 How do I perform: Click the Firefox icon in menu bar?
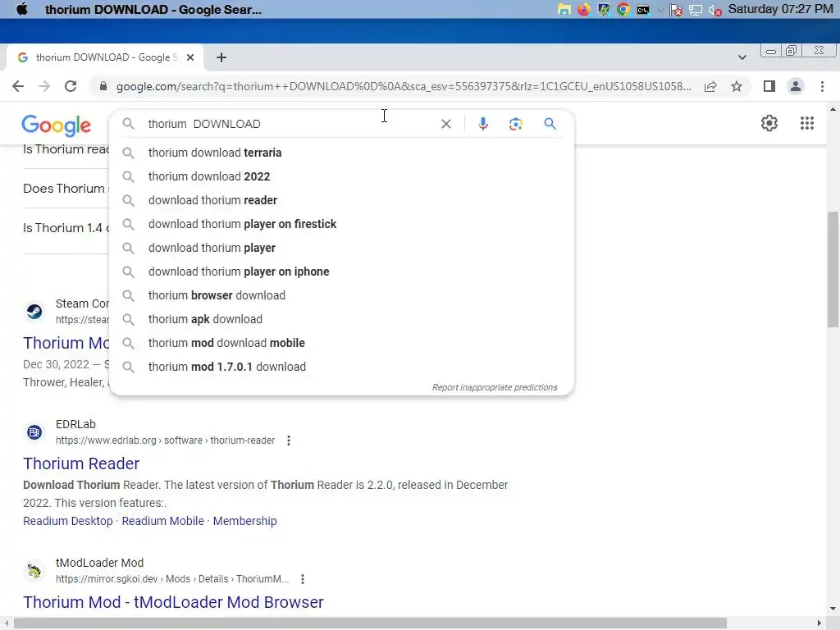click(x=583, y=9)
